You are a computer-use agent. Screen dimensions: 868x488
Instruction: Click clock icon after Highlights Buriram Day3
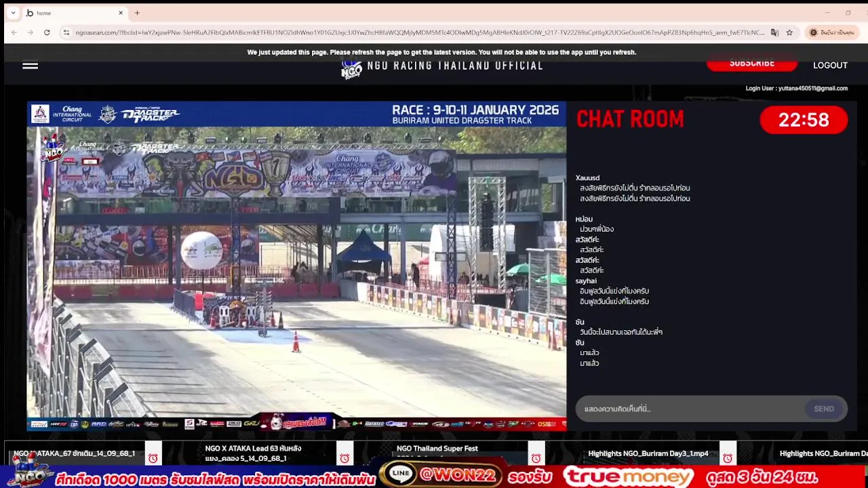[728, 458]
